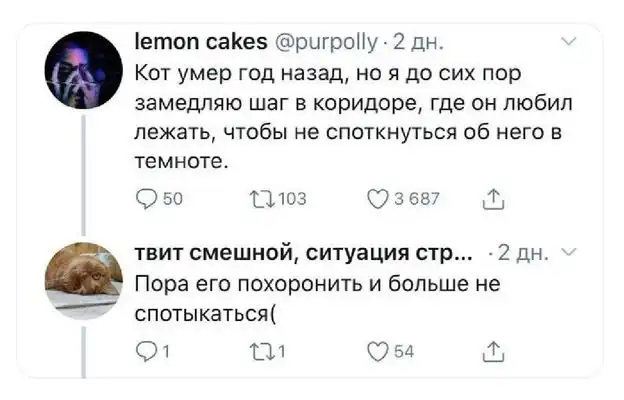This screenshot has width=624, height=400.
Task: Like the reply tweet with 54 likes
Action: coord(377,349)
